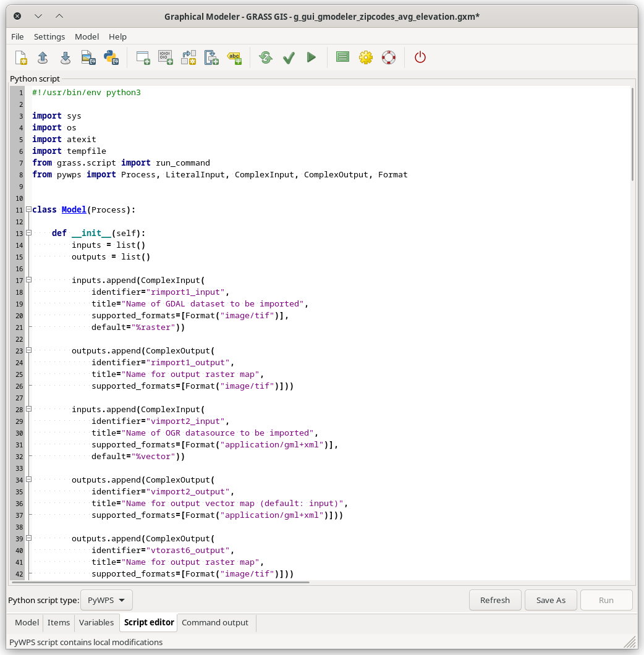
Task: Add a data item to the model
Action: tap(166, 57)
